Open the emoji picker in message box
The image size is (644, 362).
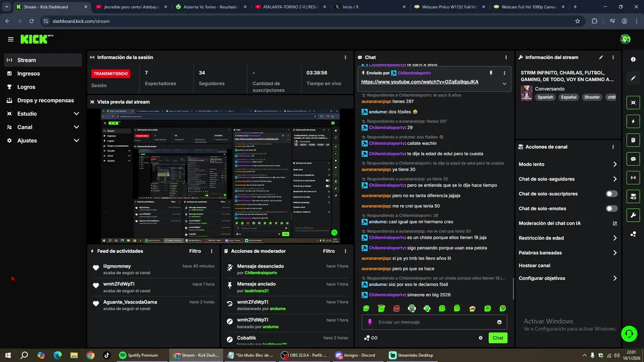tap(499, 322)
